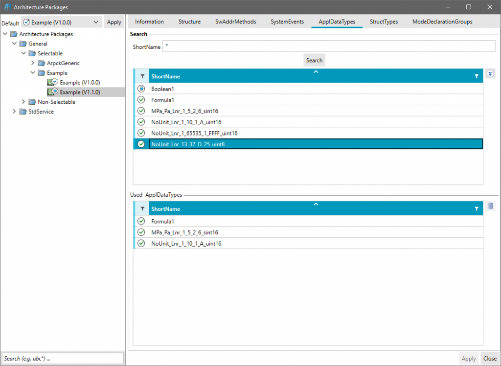The height and width of the screenshot is (366, 501).
Task: Click the Search button
Action: pyautogui.click(x=314, y=60)
